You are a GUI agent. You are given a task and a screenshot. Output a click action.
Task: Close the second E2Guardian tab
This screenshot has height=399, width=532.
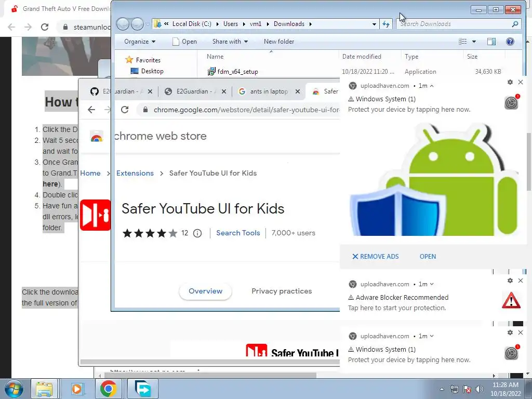pyautogui.click(x=223, y=91)
